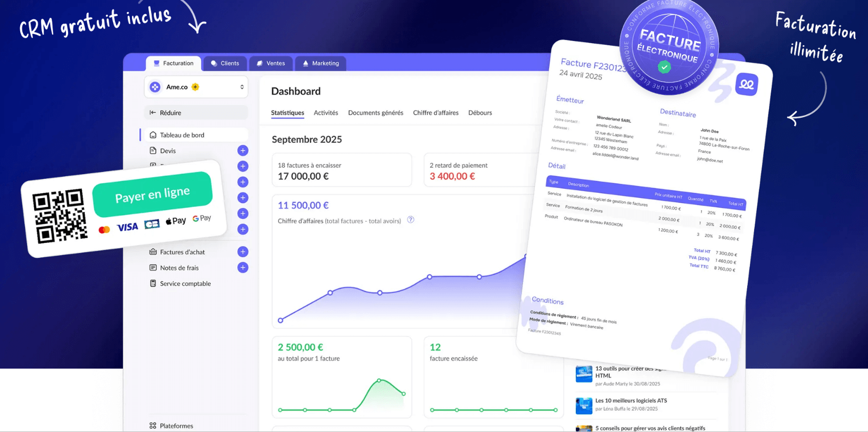868x432 pixels.
Task: Click the plus icon beside Factures d'achat
Action: 243,252
